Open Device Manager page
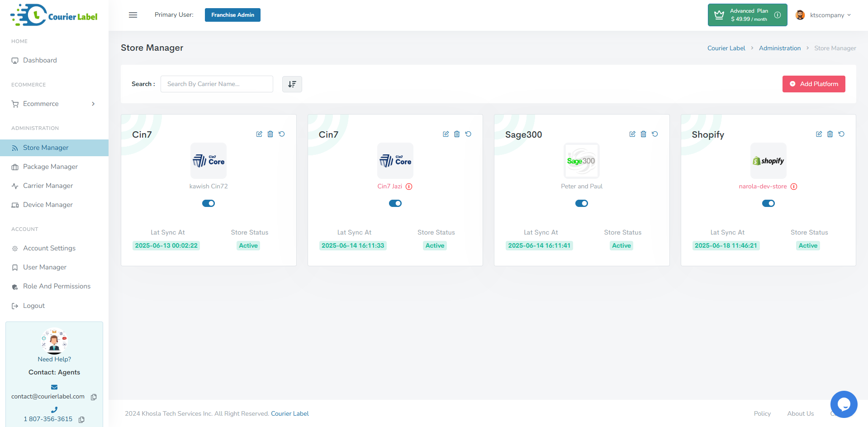This screenshot has height=427, width=868. tap(54, 205)
